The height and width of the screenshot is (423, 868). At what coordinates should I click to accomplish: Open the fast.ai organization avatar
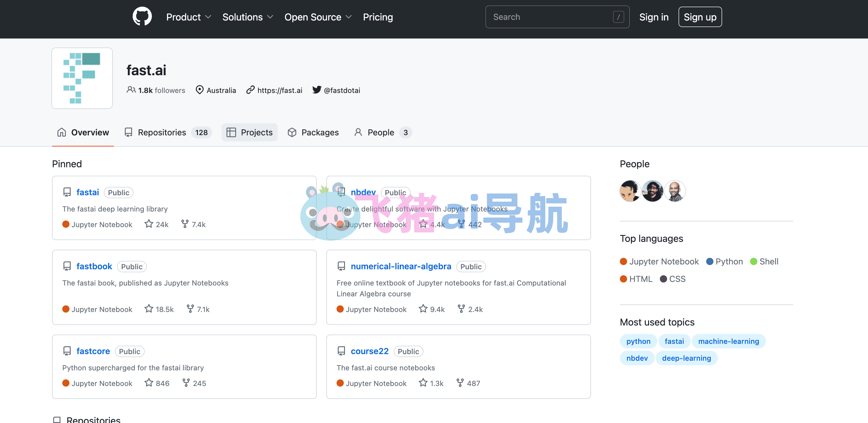pyautogui.click(x=82, y=78)
